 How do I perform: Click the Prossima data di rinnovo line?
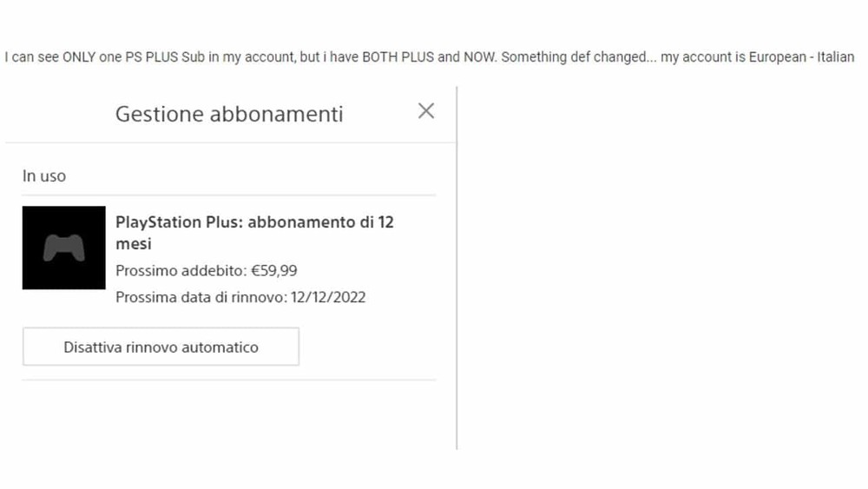coord(240,297)
